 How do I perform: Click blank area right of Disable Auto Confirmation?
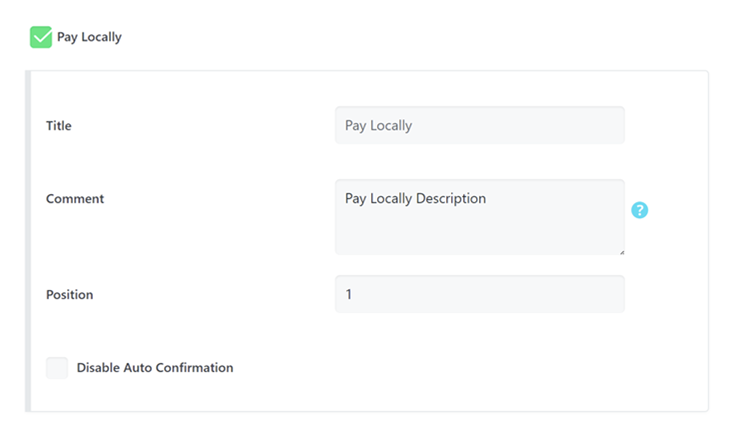tap(450, 368)
